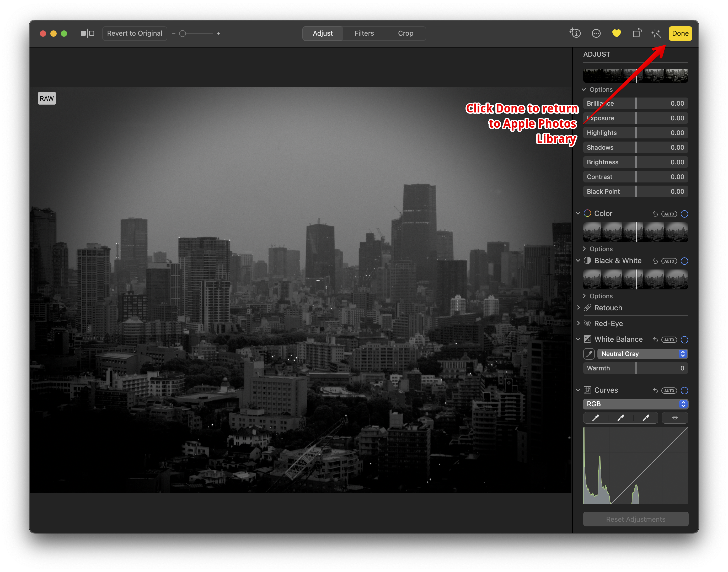Toggle the Color adjustment enable circle
728x572 pixels.
[684, 214]
